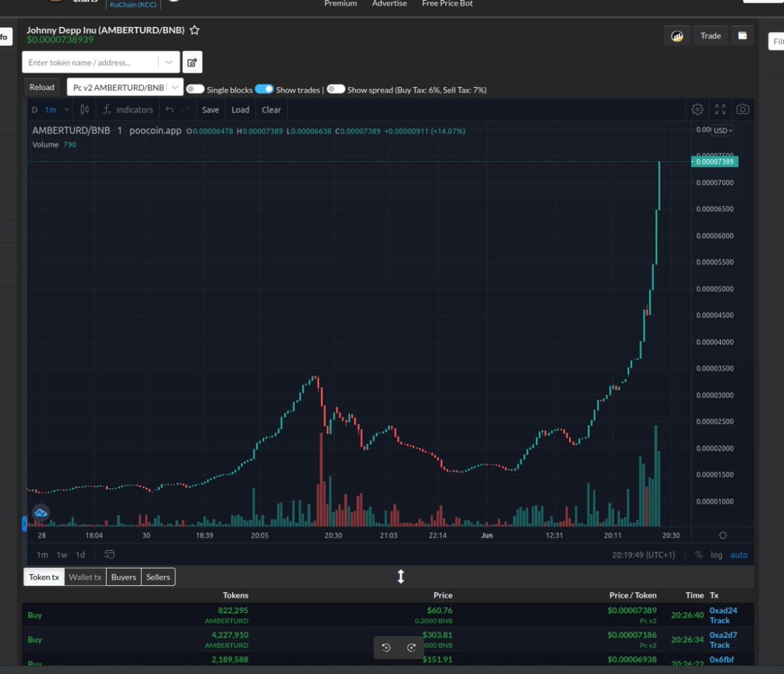Open the edit token list icon
This screenshot has height=674, width=784.
192,63
